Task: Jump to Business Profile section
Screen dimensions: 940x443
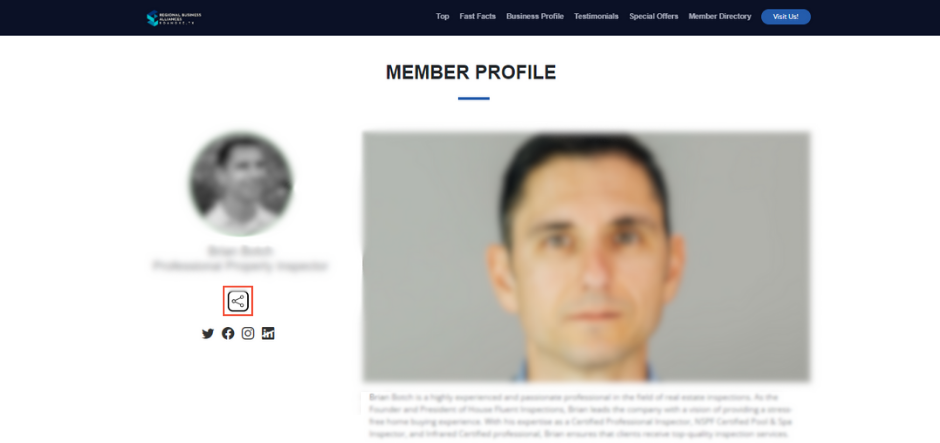Action: click(535, 16)
